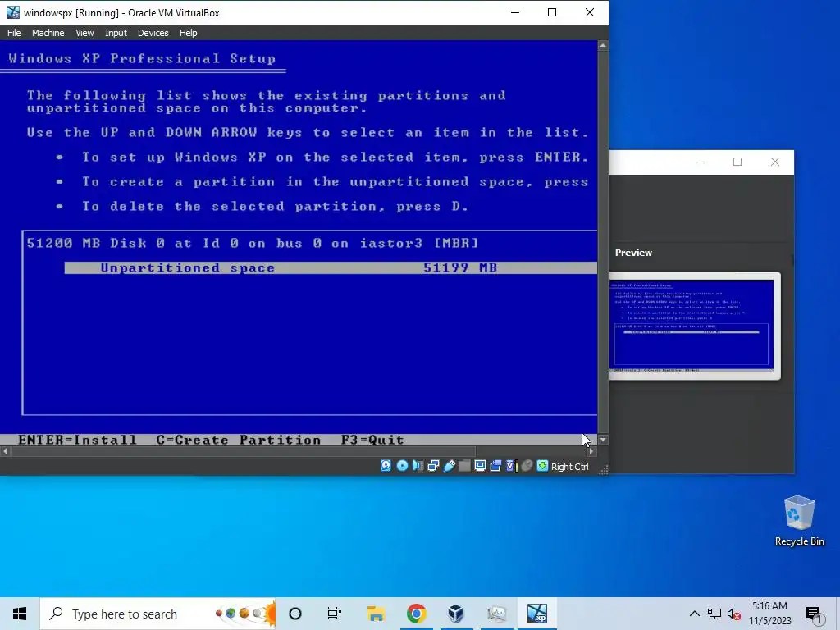
Task: Open the Windows Start menu
Action: (20, 614)
